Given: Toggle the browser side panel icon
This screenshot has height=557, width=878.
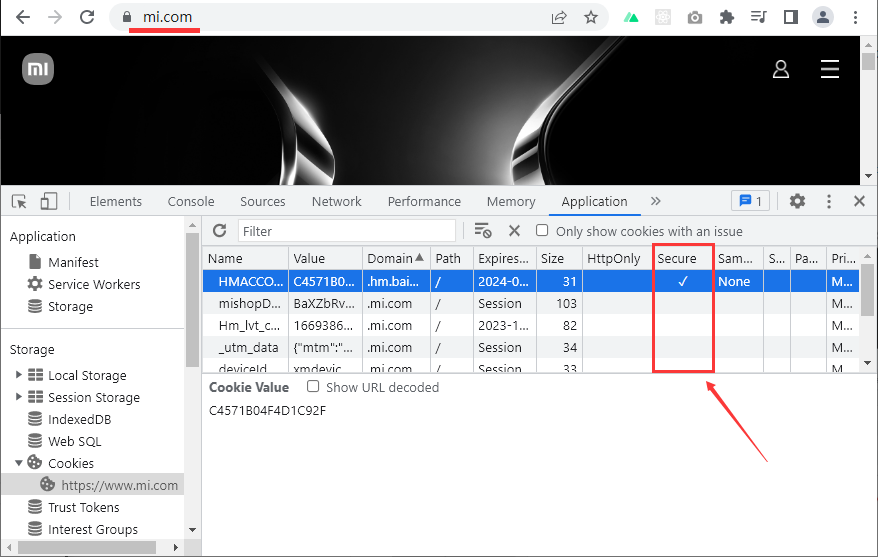Looking at the screenshot, I should click(791, 17).
